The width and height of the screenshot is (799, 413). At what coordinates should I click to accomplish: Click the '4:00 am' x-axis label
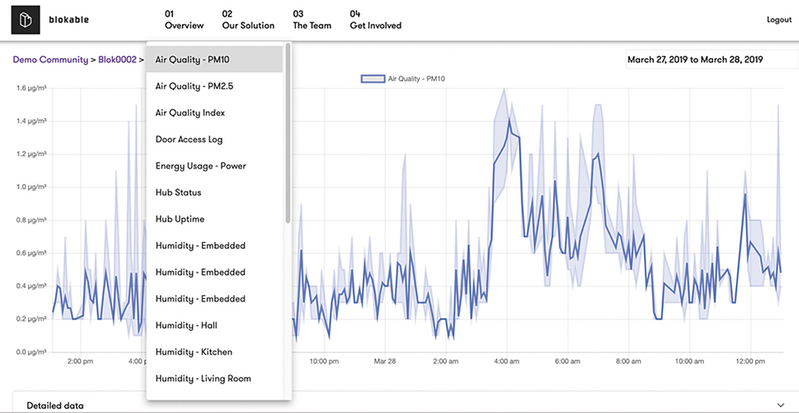click(x=506, y=361)
